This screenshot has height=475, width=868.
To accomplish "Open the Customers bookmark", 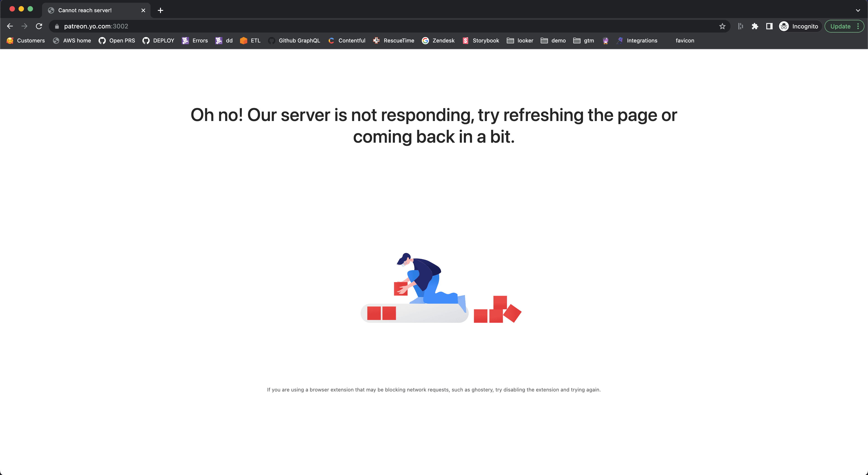I will pyautogui.click(x=26, y=40).
